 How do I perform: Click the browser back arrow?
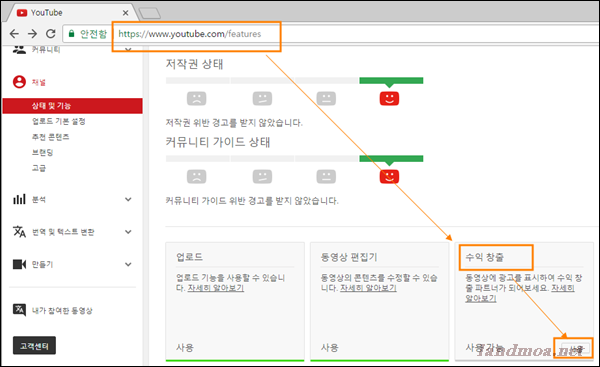(14, 34)
